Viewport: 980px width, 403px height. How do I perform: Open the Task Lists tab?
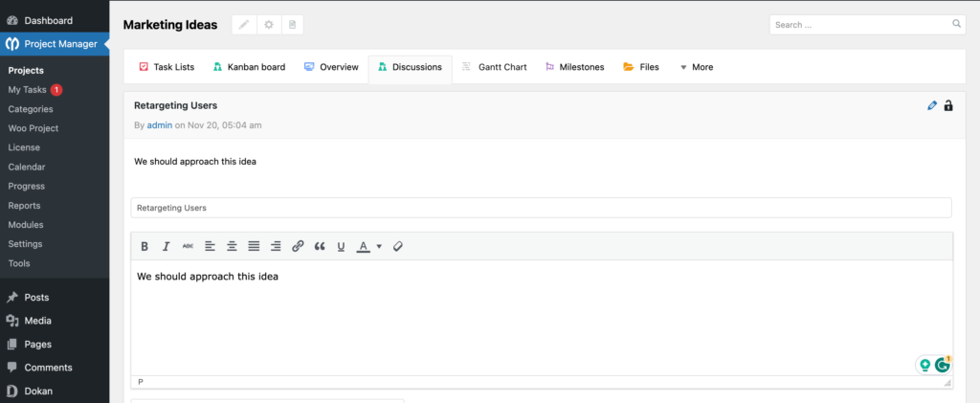point(167,67)
